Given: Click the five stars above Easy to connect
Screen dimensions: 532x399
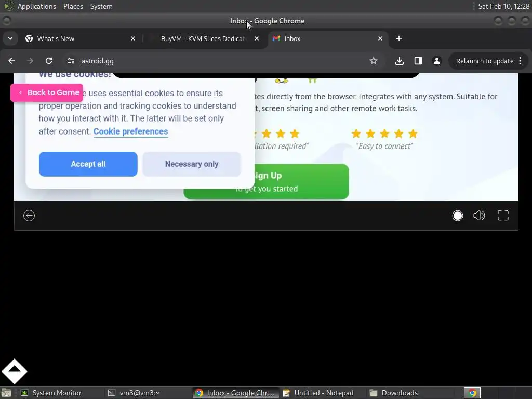Looking at the screenshot, I should point(384,134).
